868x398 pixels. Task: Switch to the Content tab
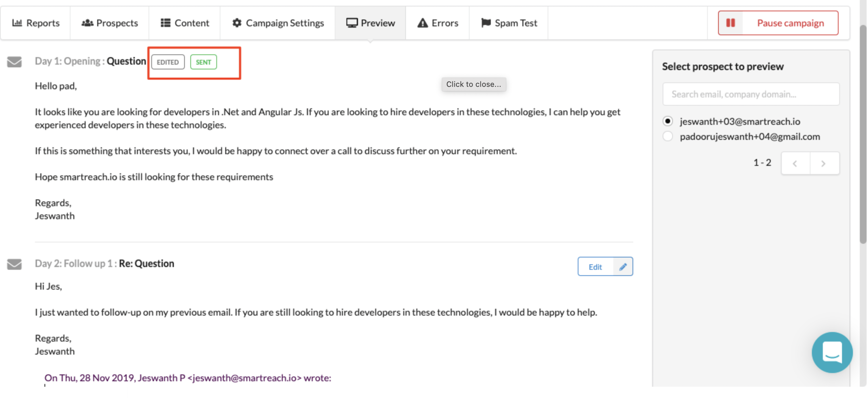184,23
